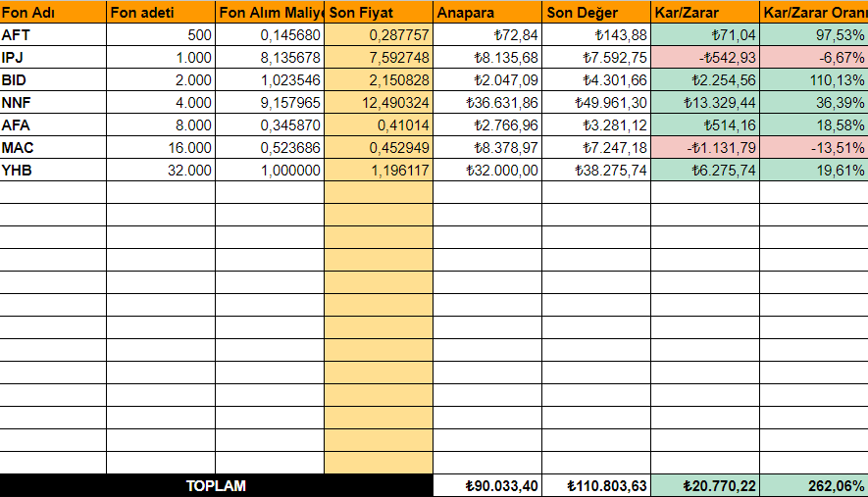Select the Fon adeti column header
The image size is (868, 497).
tap(161, 12)
